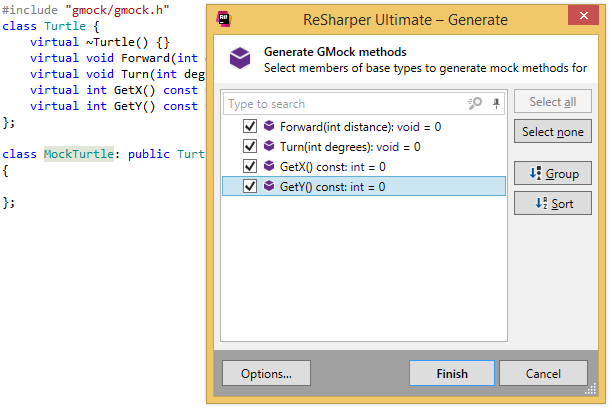Click the dialog resize grip corner
This screenshot has width=612, height=410.
pos(591,389)
